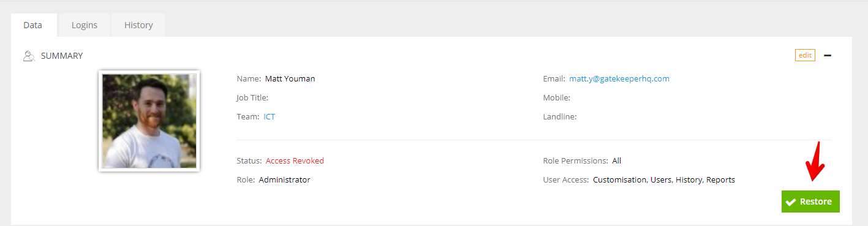Switch to the Logins tab

(x=85, y=25)
